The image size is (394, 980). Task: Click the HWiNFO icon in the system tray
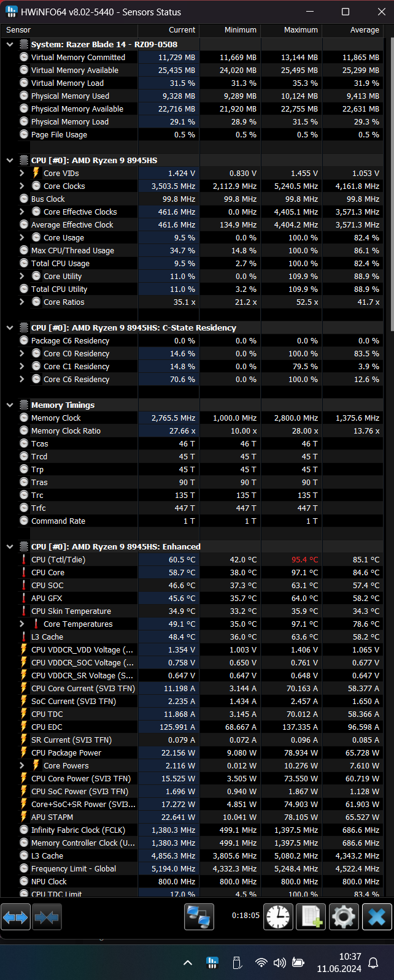tap(212, 962)
